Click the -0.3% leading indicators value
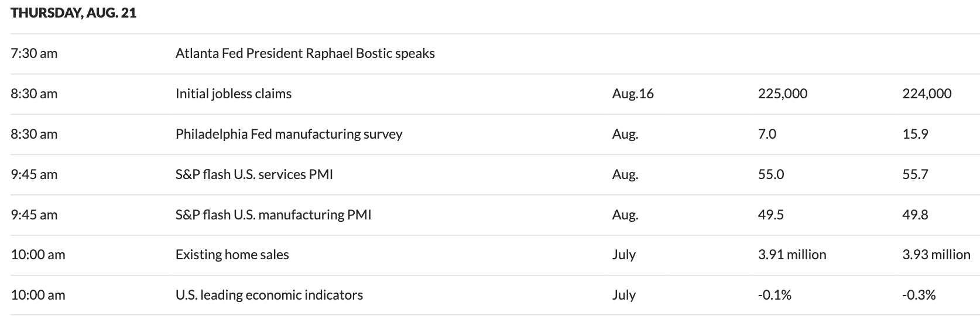 [919, 295]
